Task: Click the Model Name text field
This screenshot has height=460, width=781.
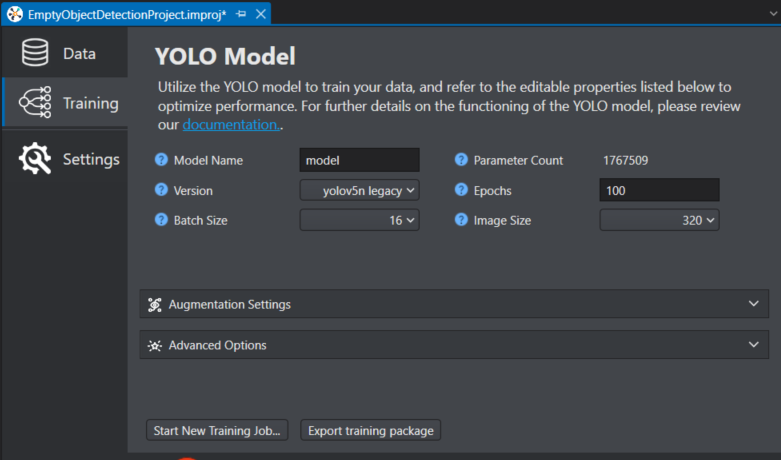Action: [359, 160]
